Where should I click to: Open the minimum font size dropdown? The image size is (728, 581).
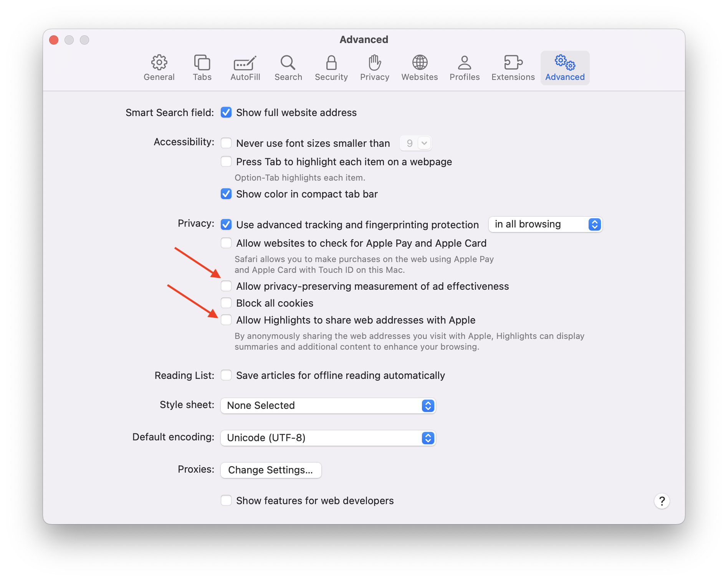point(415,143)
